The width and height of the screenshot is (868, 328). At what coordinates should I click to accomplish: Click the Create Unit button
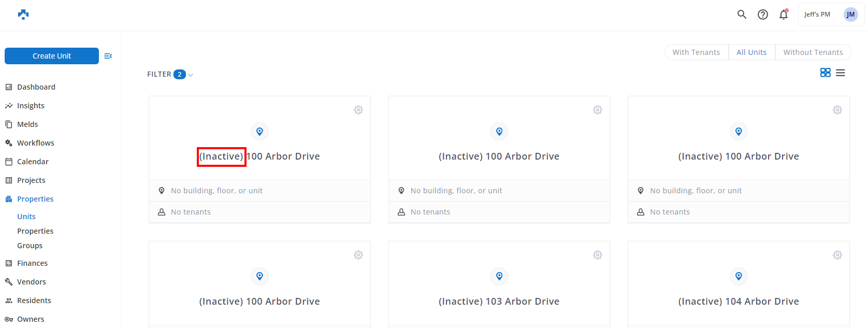click(x=52, y=56)
